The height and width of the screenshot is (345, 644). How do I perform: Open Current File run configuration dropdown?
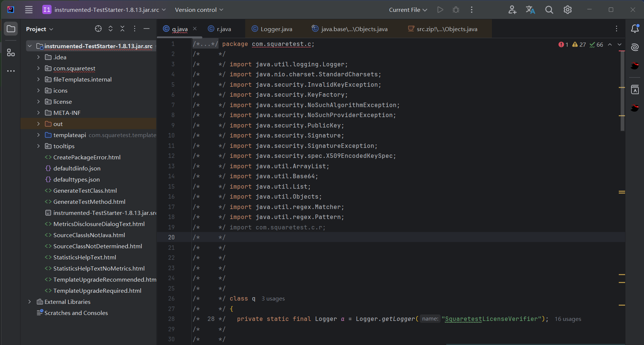click(408, 10)
